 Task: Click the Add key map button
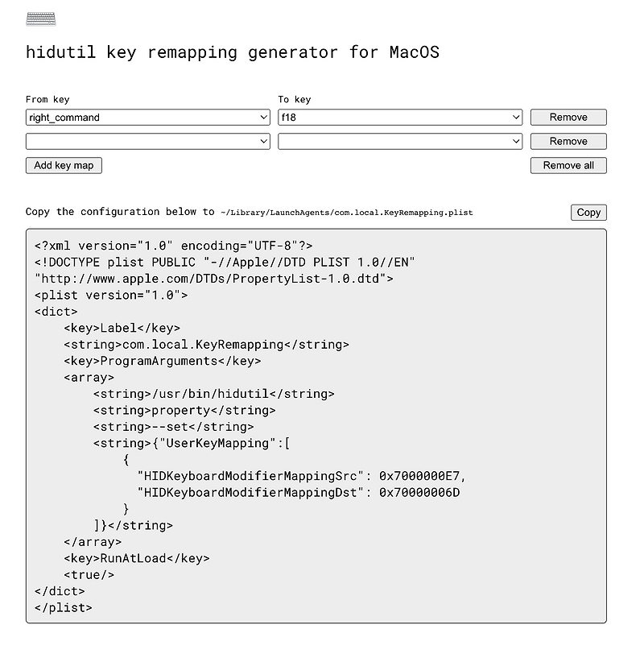pyautogui.click(x=64, y=165)
